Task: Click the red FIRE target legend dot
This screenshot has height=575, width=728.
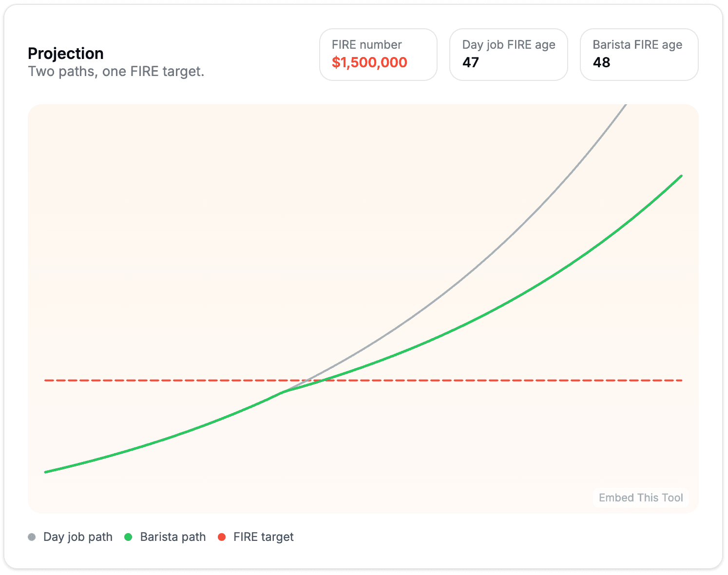Action: coord(222,537)
